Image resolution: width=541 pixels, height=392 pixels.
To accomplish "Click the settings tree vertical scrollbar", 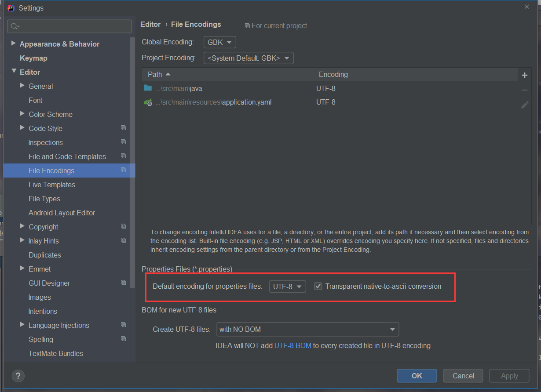I will [x=133, y=163].
